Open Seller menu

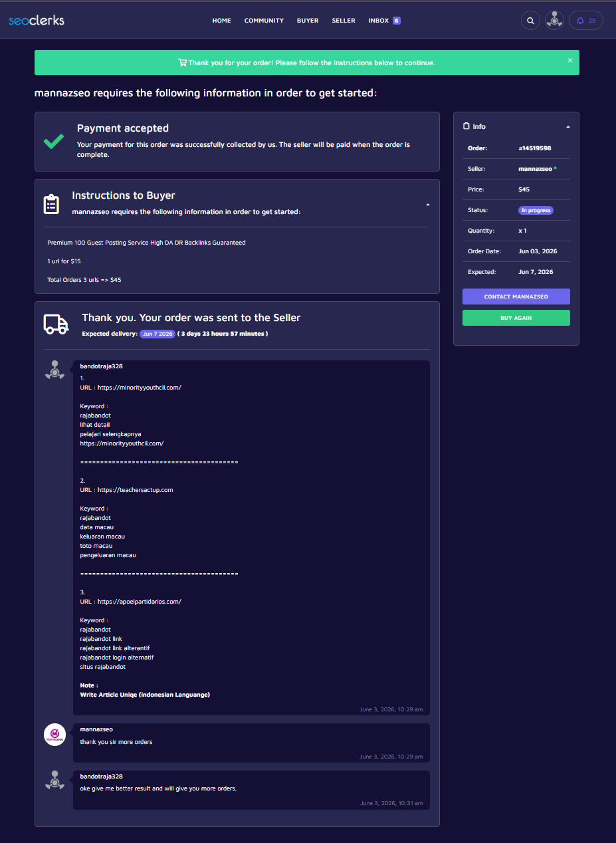pyautogui.click(x=344, y=21)
